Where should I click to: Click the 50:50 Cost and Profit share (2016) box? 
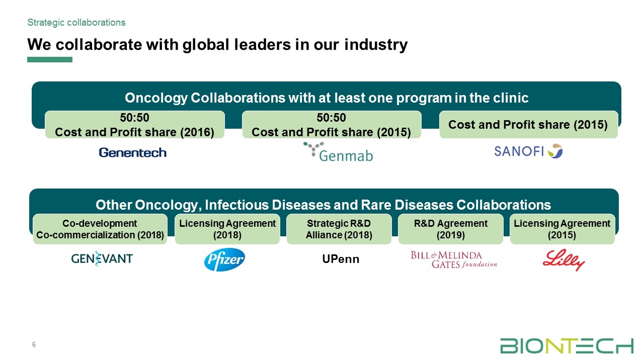(x=134, y=125)
